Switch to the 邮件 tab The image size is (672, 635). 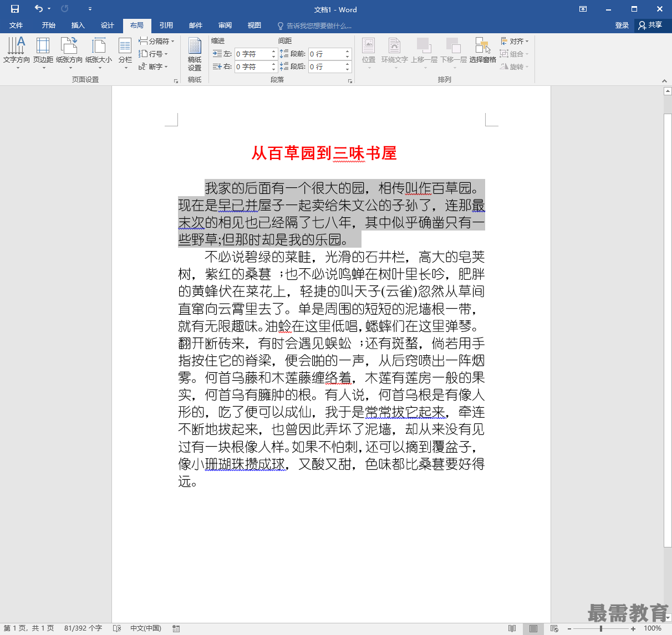[x=196, y=25]
